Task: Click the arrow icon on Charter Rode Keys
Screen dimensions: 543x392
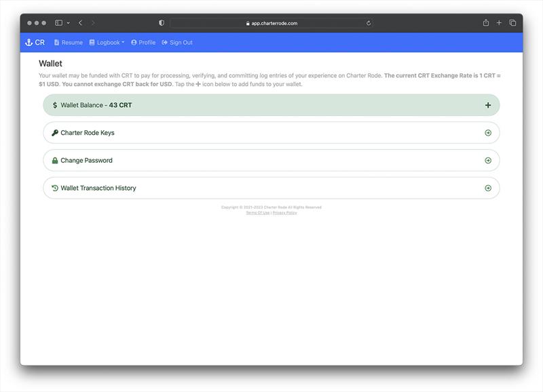Action: coord(488,133)
